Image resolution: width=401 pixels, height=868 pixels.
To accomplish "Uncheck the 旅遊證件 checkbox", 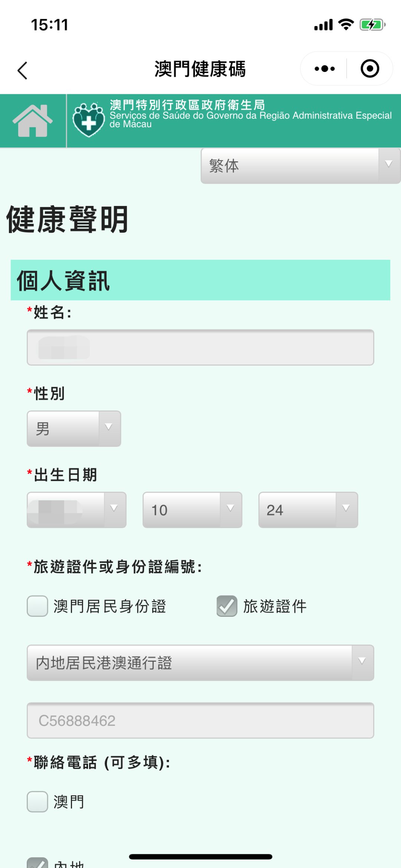I will [227, 606].
